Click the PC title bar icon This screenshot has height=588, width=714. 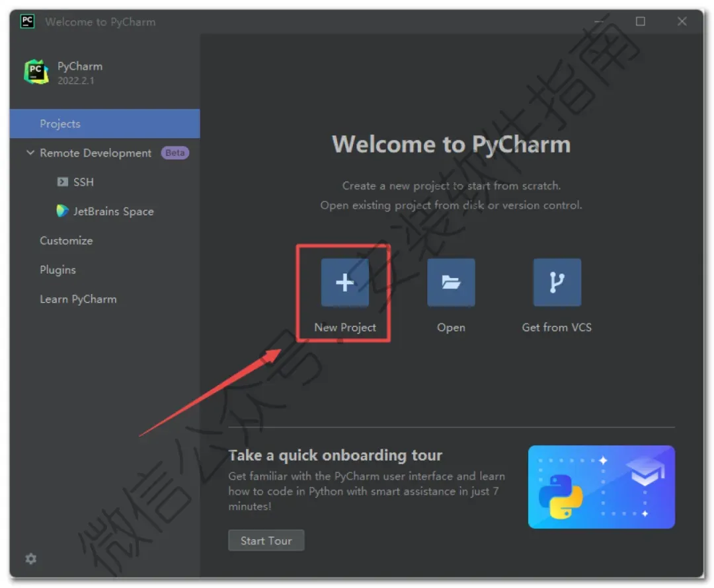[27, 21]
